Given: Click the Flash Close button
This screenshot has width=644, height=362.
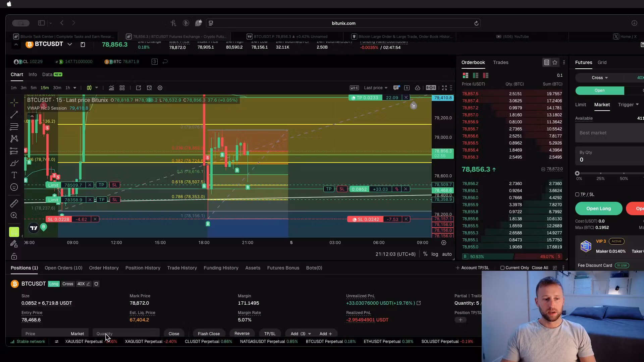Looking at the screenshot, I should (x=209, y=334).
